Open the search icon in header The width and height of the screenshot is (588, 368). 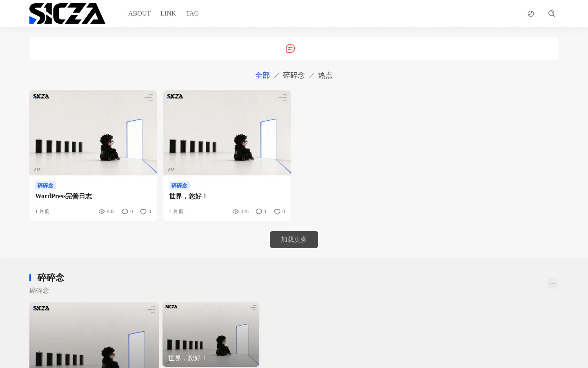tap(552, 13)
